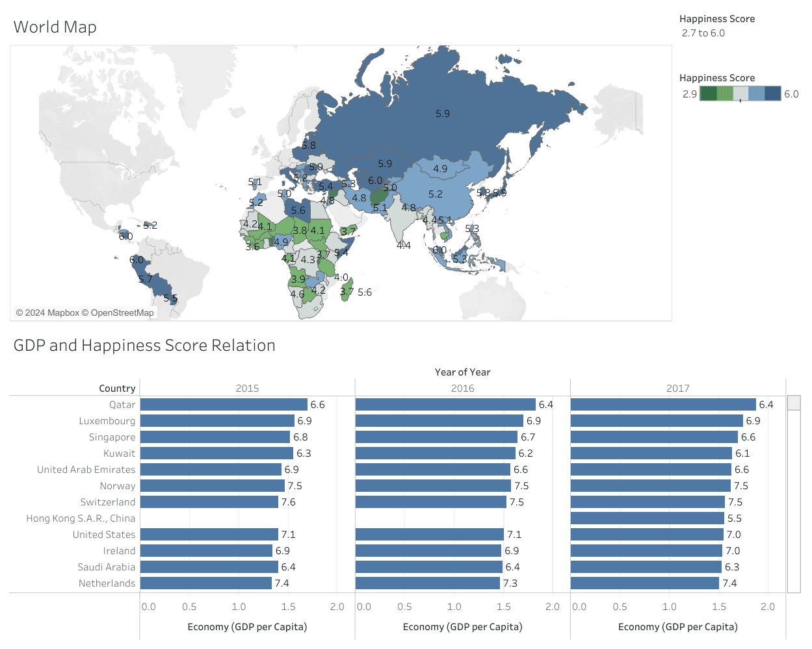Click the dark blue legend color swatch
Viewport: 812px width, 649px height.
click(x=772, y=94)
